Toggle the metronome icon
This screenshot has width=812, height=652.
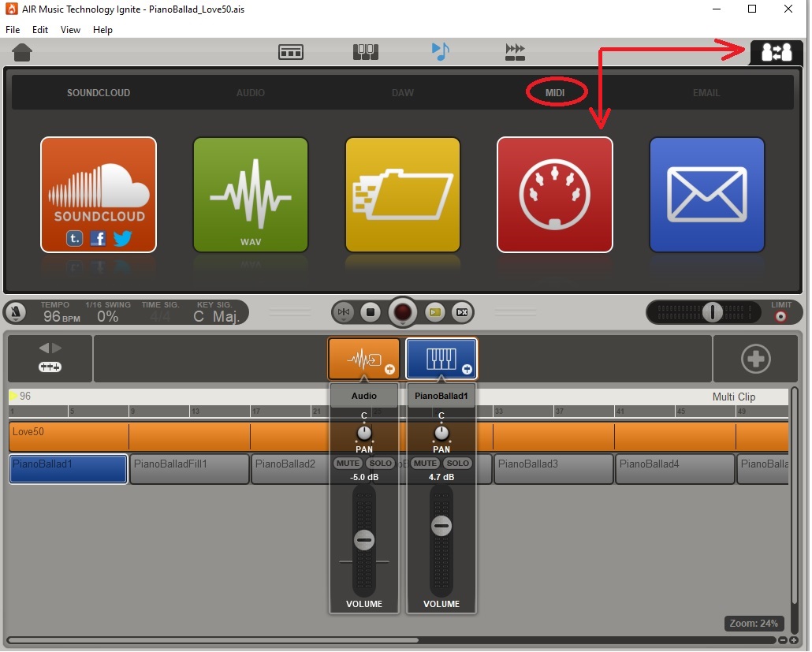click(16, 312)
